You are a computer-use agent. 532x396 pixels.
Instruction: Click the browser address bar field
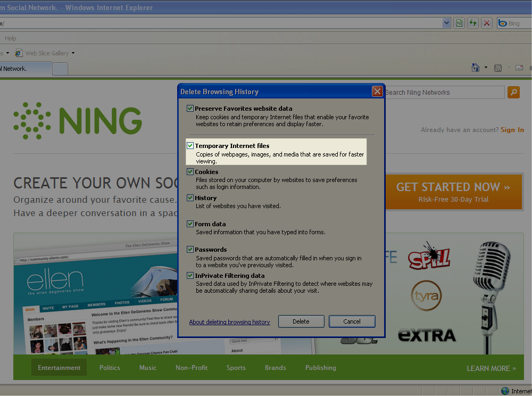[221, 23]
